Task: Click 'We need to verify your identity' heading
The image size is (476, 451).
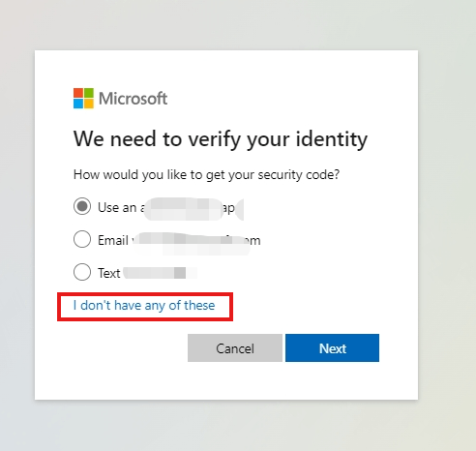Action: click(221, 139)
